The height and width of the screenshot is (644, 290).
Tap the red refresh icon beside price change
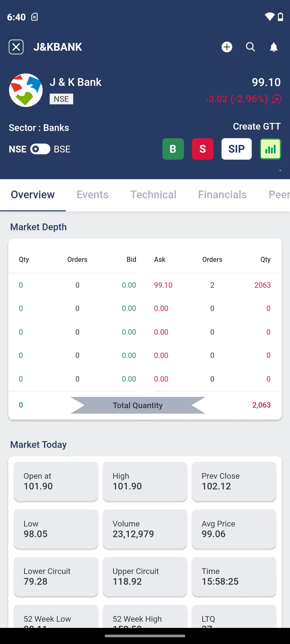[277, 99]
